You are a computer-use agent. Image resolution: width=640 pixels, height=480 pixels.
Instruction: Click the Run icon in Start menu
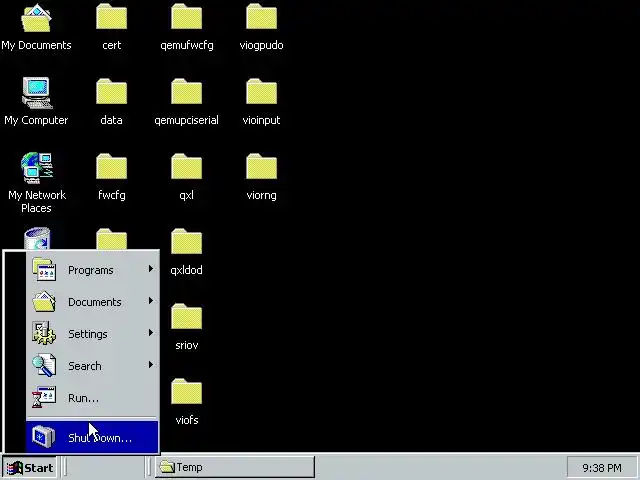[x=44, y=397]
